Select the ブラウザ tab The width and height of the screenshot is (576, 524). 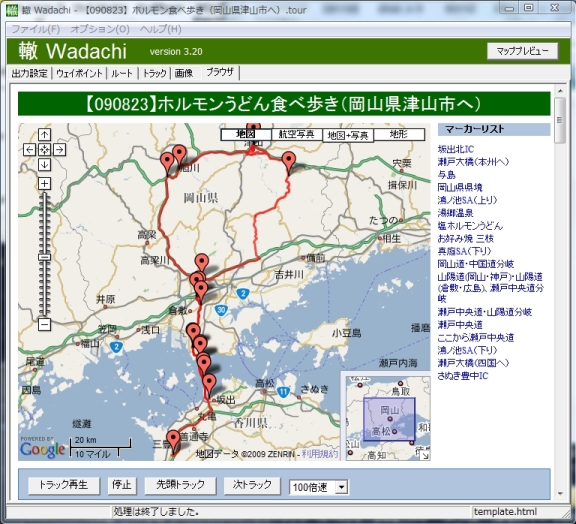[220, 72]
